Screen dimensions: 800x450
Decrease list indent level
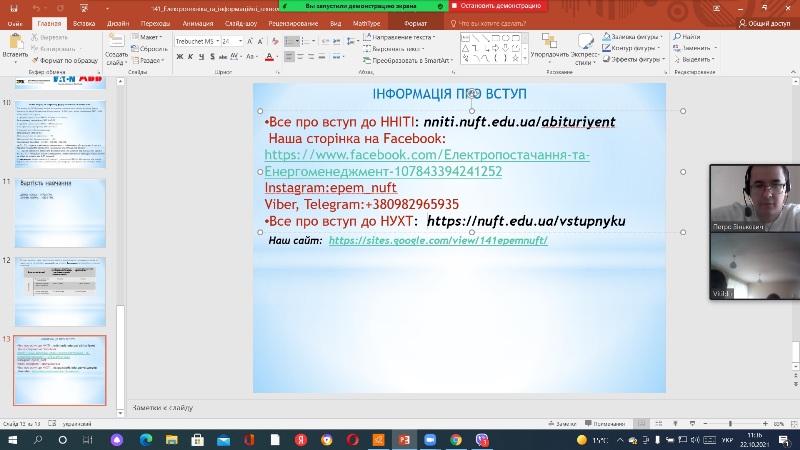326,41
